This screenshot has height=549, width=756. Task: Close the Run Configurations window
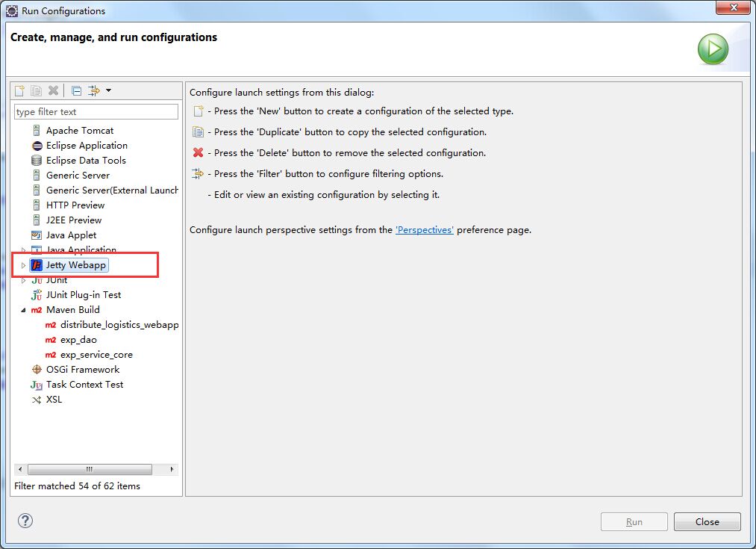click(x=733, y=7)
